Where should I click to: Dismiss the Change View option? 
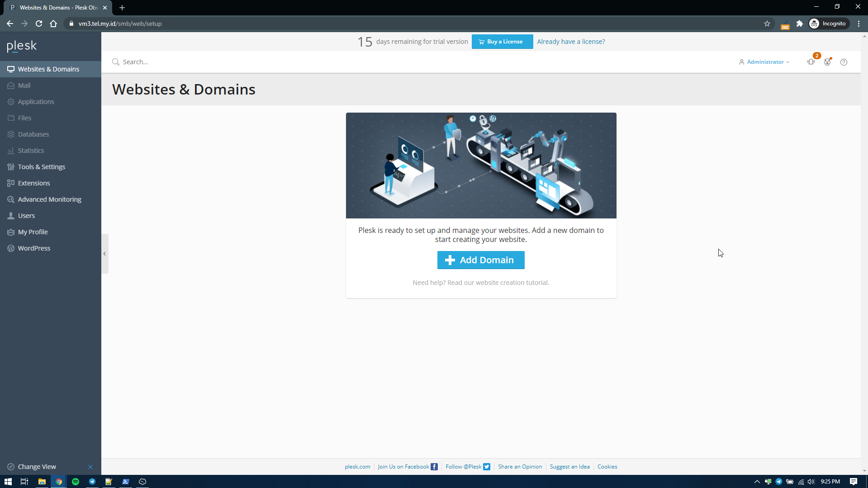90,467
